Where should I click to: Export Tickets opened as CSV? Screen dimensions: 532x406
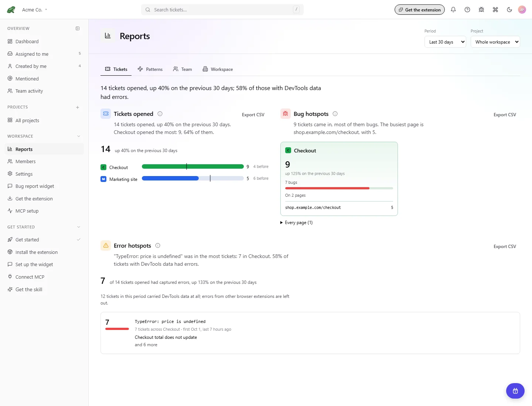click(253, 115)
